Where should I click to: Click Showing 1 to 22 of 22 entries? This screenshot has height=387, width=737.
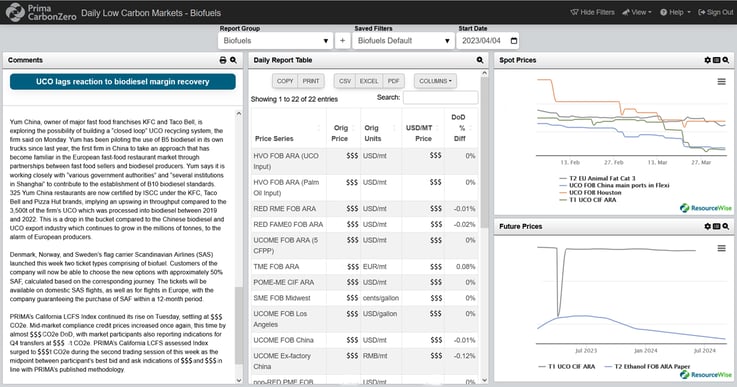pyautogui.click(x=294, y=99)
